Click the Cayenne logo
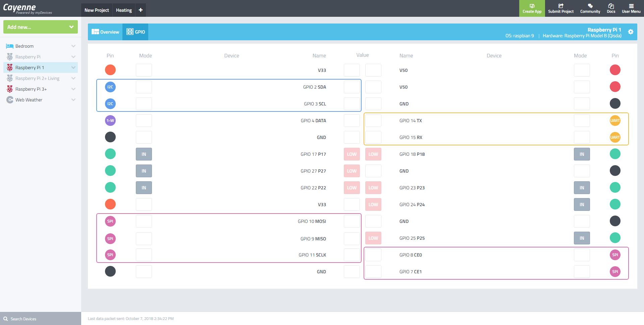This screenshot has width=644, height=325. 27,8
